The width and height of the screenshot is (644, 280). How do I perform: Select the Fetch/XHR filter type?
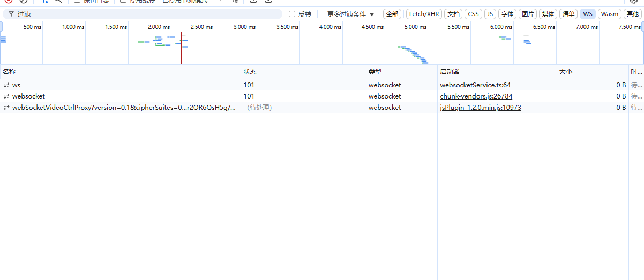[x=424, y=14]
